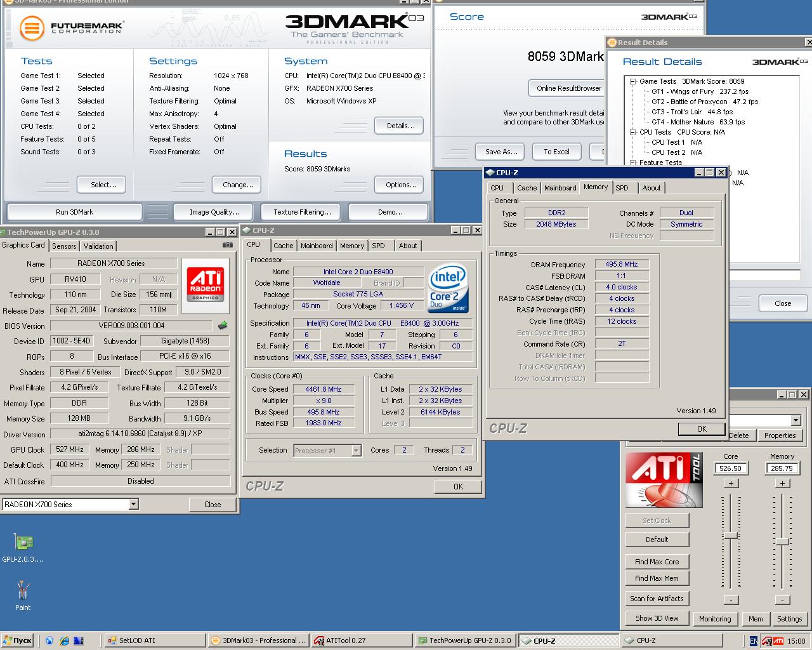812x650 pixels.
Task: Switch to TechPowerUp GPU-Z taskbar button
Action: 465,640
